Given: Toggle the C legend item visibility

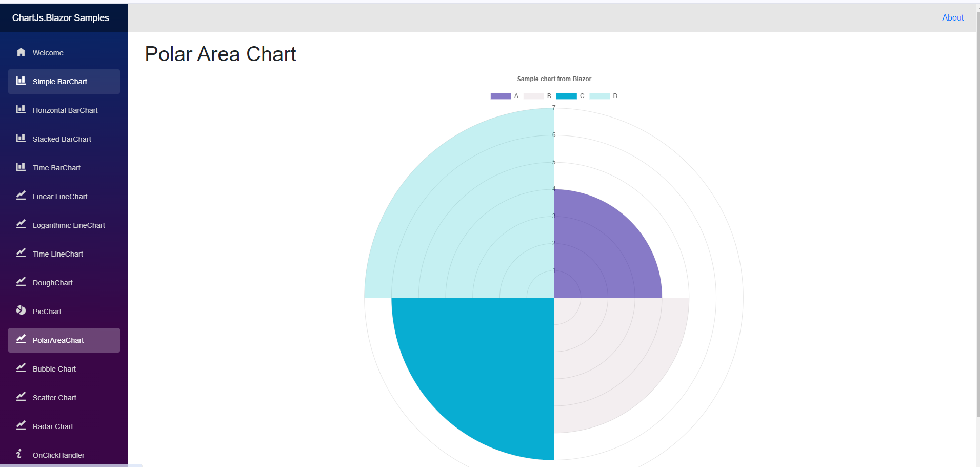Looking at the screenshot, I should point(566,96).
